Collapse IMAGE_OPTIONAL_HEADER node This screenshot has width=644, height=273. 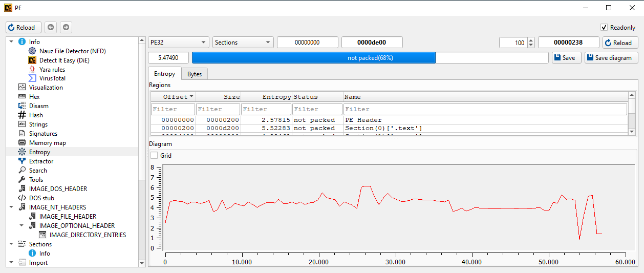coord(22,226)
